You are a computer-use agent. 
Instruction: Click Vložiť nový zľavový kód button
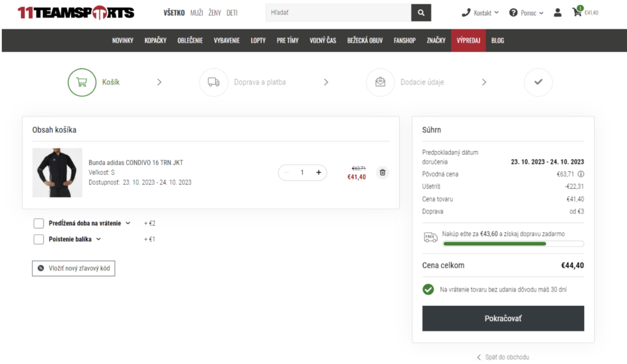73,268
